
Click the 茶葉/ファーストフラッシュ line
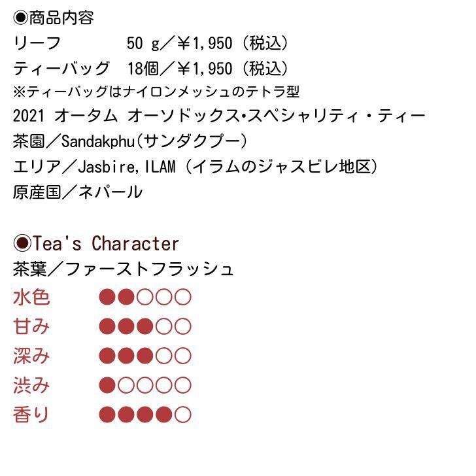click(123, 269)
